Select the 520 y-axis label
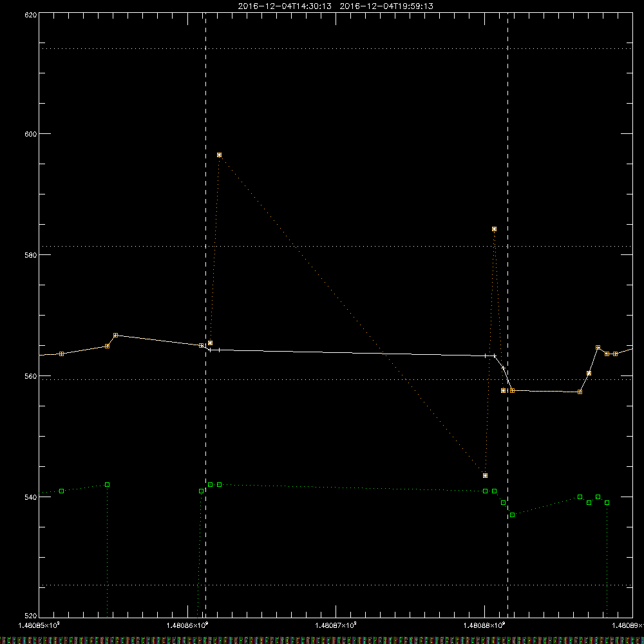644x644 pixels. [x=31, y=616]
